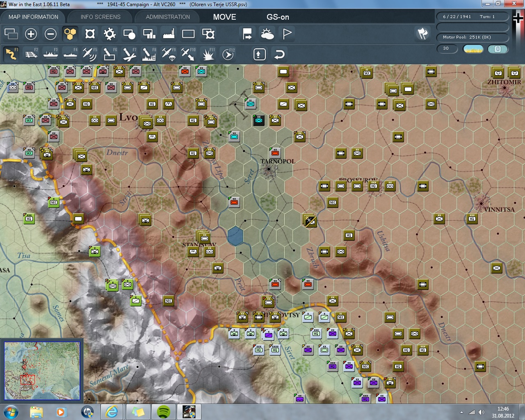Select the F11 explosion mode icon

point(208,54)
